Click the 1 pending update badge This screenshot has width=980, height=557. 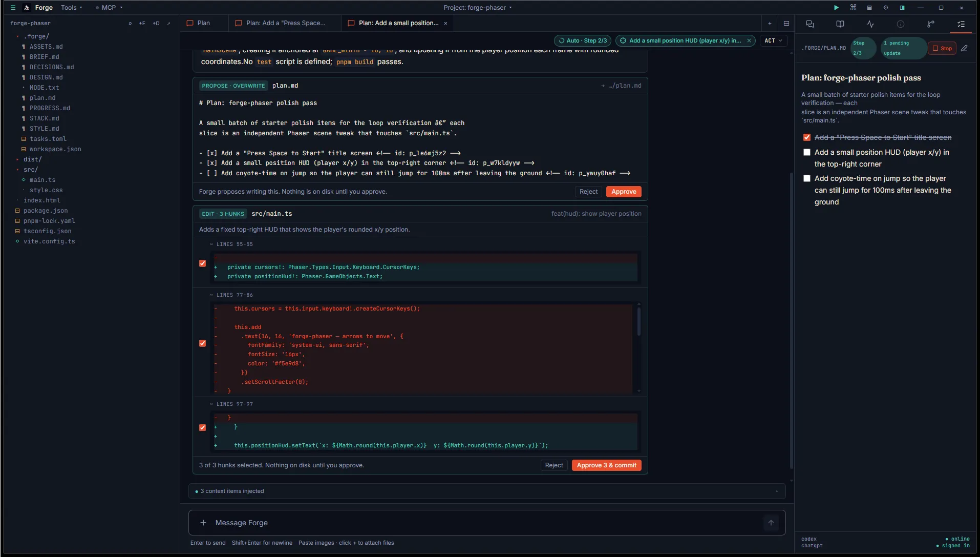click(x=904, y=48)
